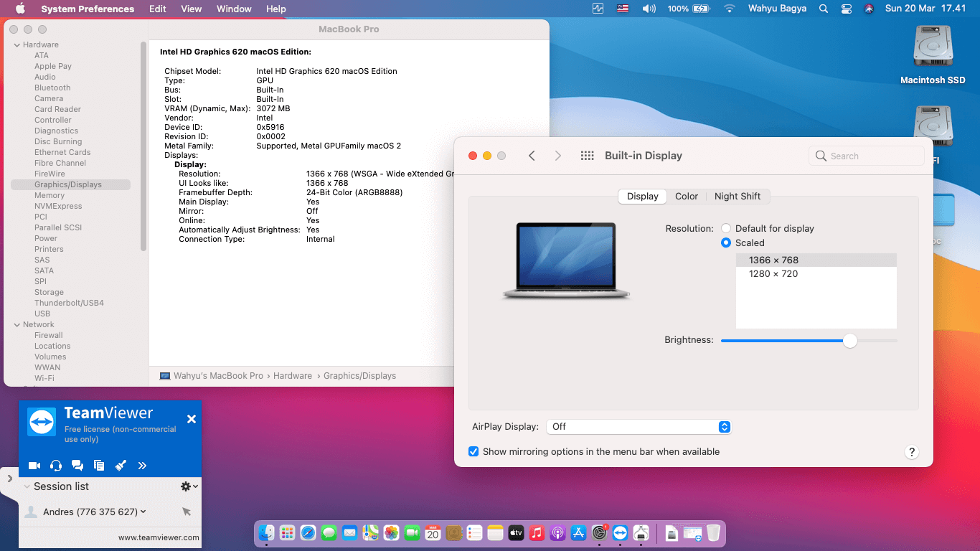Open the Apple menu
The height and width of the screenshot is (551, 980).
20,9
